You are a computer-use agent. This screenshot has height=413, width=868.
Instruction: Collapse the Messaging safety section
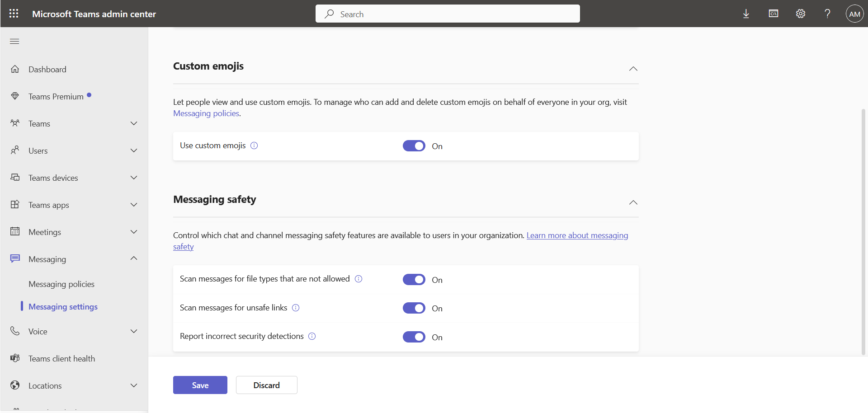(x=633, y=202)
